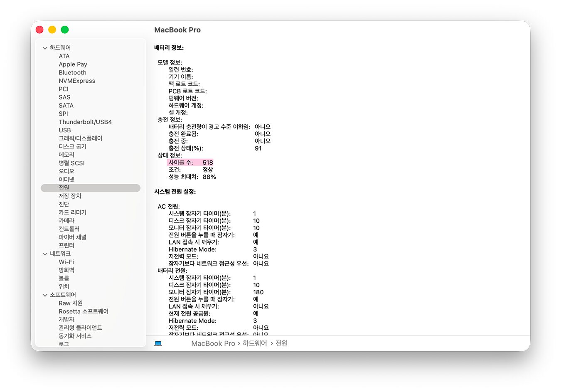Select Wi-Fi under 네트워크
The height and width of the screenshot is (392, 561).
pos(66,262)
